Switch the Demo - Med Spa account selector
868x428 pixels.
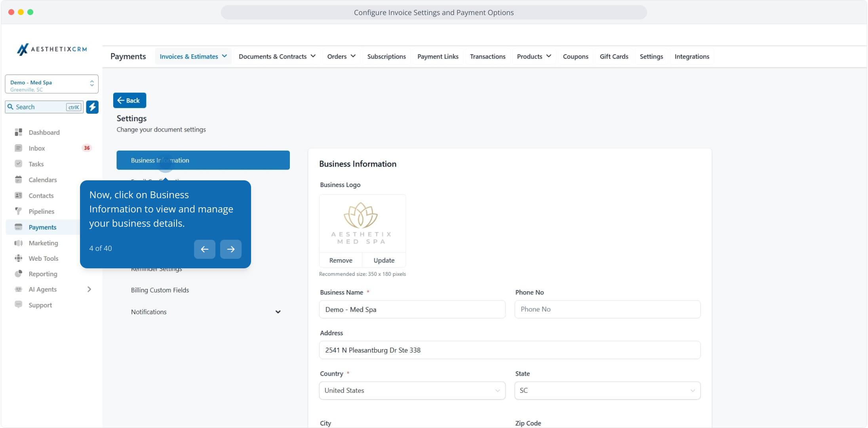51,84
